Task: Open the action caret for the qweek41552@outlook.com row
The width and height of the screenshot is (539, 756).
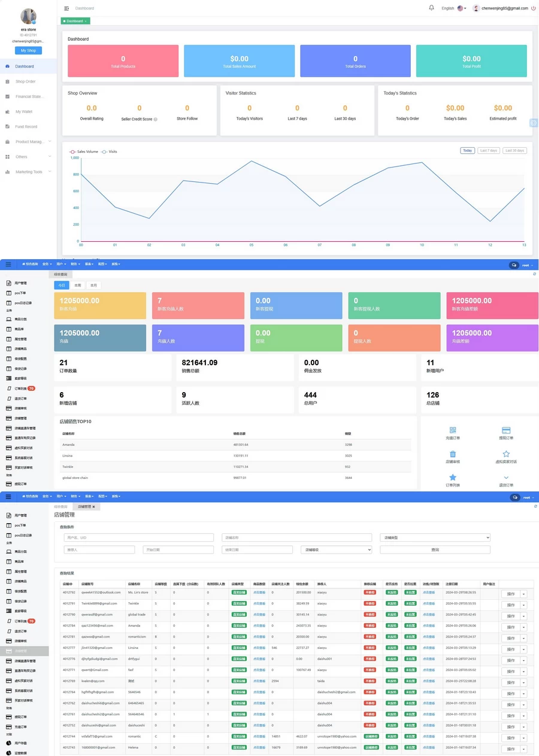Action: tap(523, 594)
